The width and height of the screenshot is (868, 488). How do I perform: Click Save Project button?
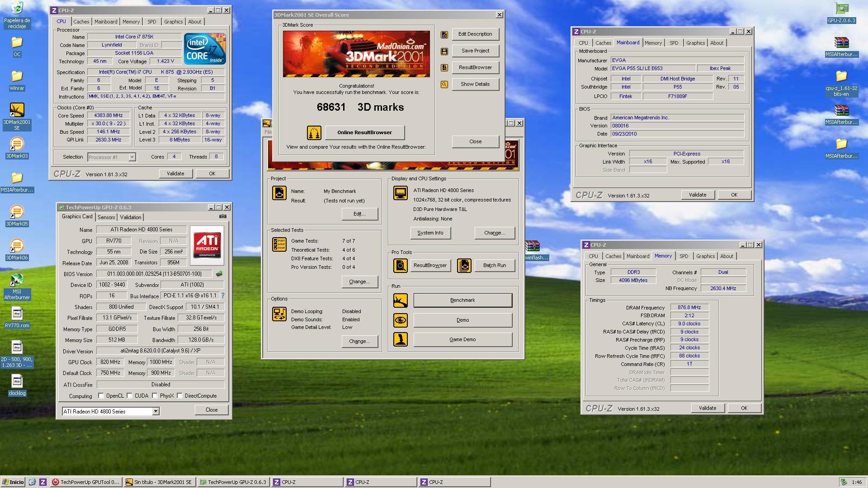tap(475, 51)
